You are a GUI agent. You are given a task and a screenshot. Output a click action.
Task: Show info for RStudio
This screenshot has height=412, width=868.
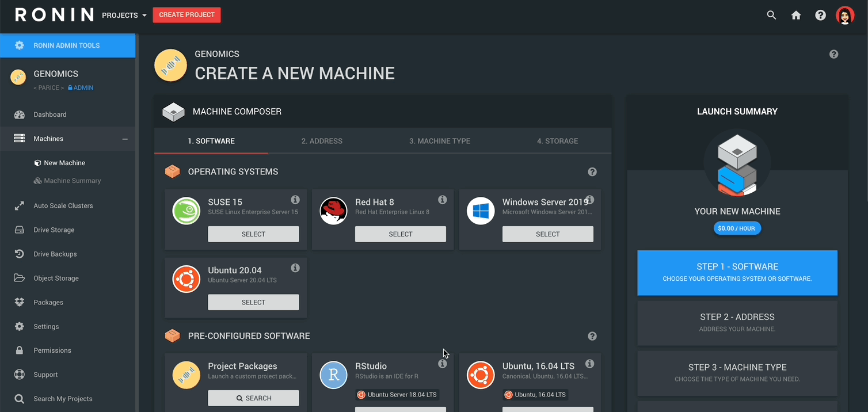(443, 364)
